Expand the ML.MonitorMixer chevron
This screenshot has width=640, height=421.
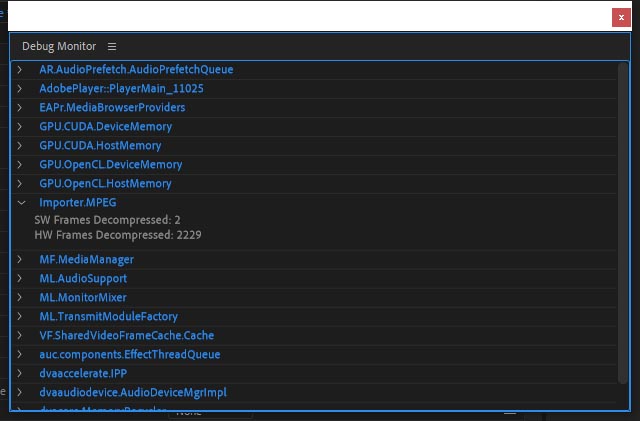coord(20,297)
